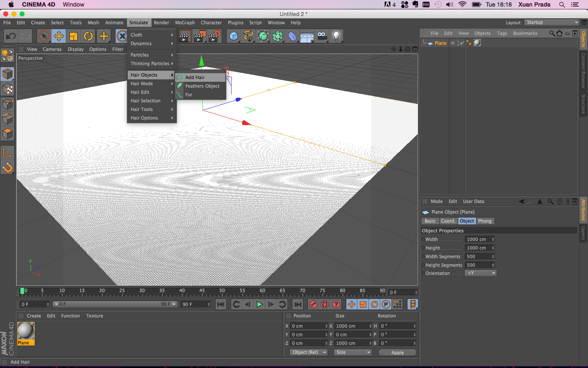Open Edit Render Settings gear clapperboard

tap(215, 36)
